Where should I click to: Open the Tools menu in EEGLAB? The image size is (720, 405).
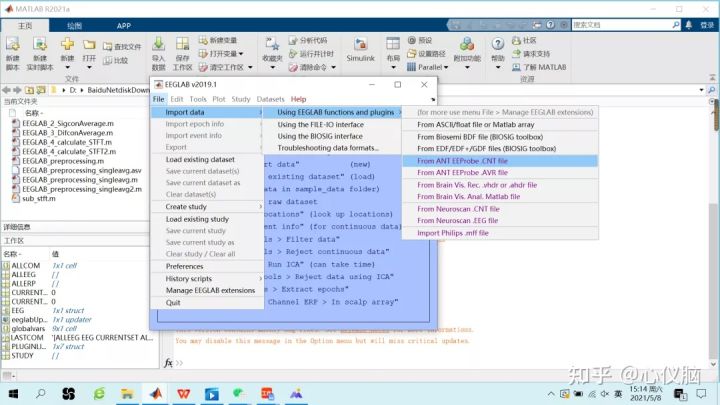click(x=198, y=99)
